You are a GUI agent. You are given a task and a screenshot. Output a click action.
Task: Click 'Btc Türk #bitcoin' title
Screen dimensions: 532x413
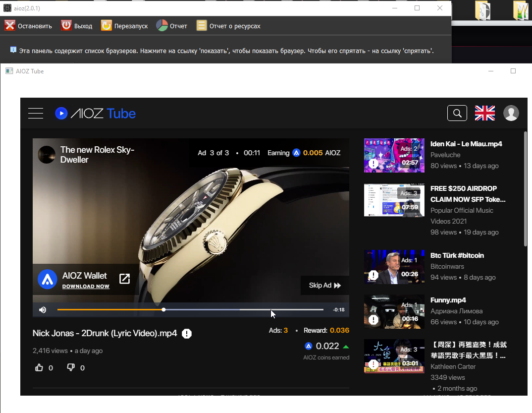pos(457,255)
